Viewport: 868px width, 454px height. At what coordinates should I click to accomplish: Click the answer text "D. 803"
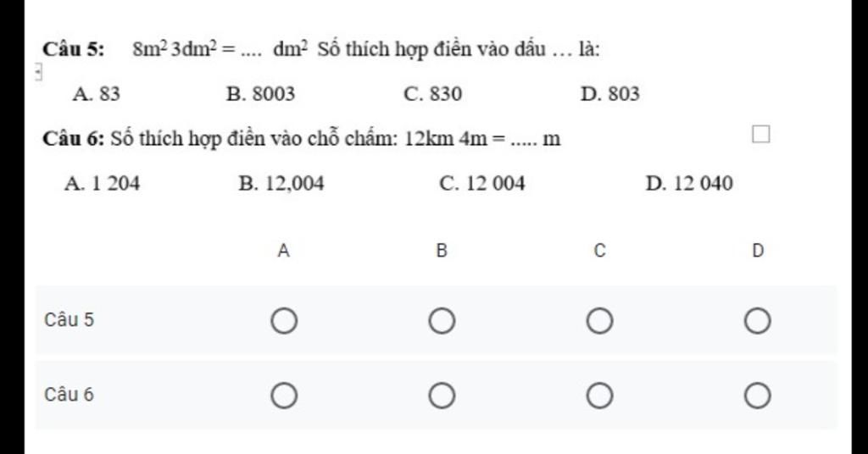click(x=609, y=94)
